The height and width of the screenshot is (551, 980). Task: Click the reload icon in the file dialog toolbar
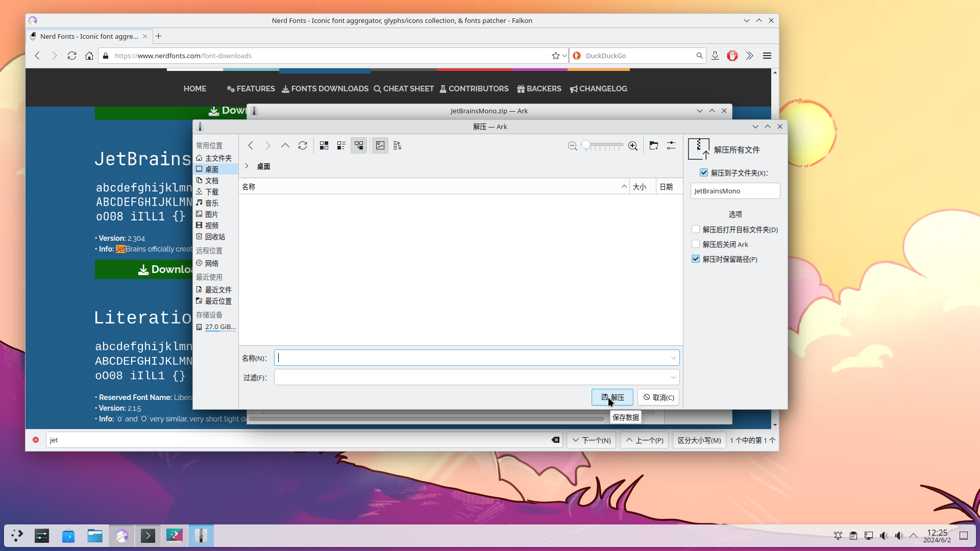[x=303, y=146]
